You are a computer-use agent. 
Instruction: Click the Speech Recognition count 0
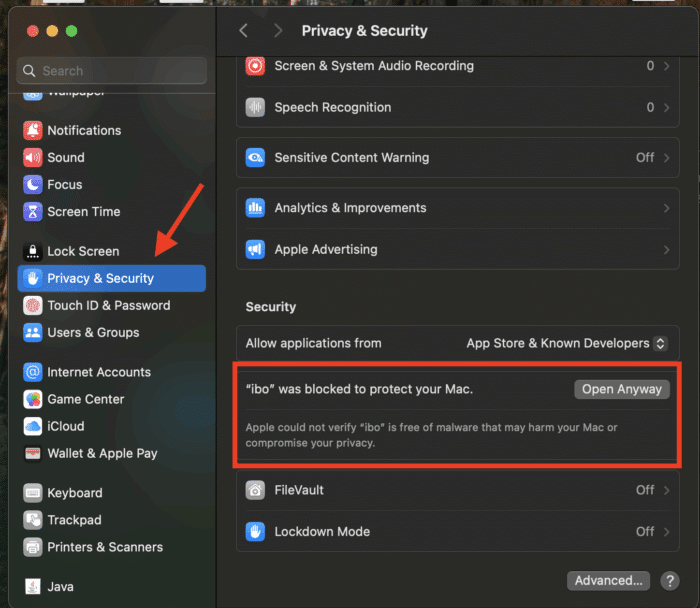(x=650, y=108)
